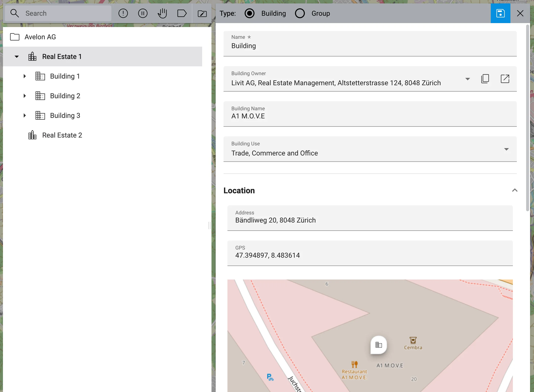Click the panel divider handle

(x=209, y=225)
